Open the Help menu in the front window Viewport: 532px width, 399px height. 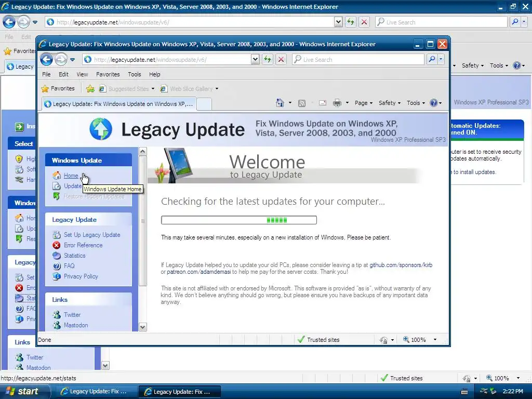pos(155,74)
